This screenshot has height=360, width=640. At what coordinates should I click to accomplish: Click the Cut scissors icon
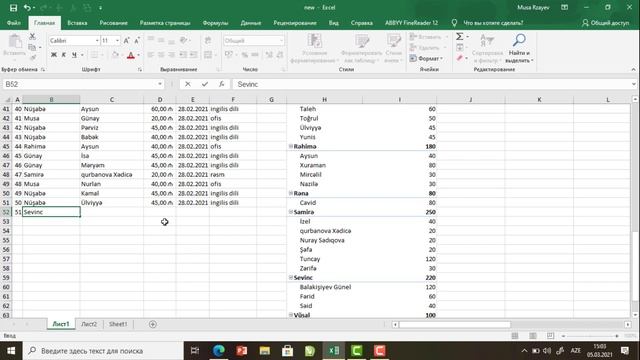click(32, 36)
